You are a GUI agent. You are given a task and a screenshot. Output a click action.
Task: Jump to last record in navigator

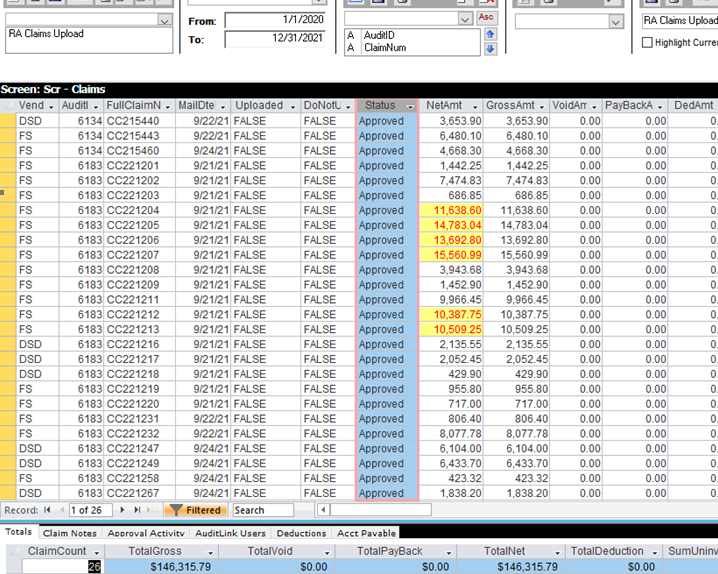[137, 510]
